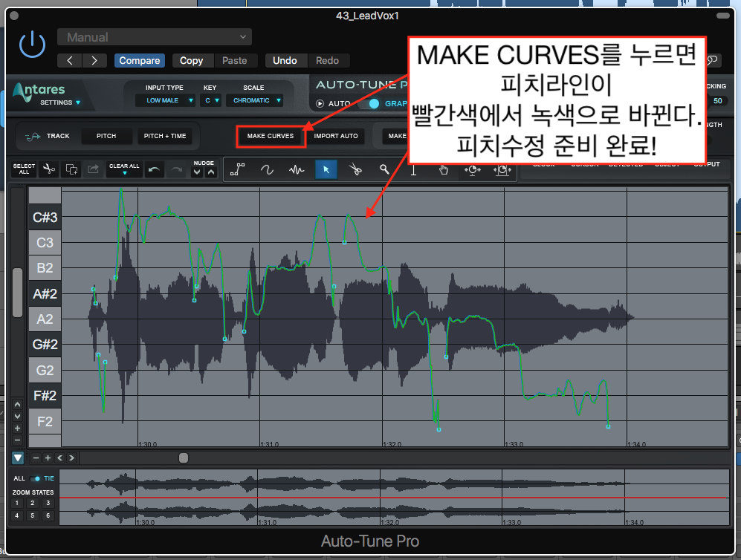Click the Compare button
The height and width of the screenshot is (560, 741).
point(140,60)
